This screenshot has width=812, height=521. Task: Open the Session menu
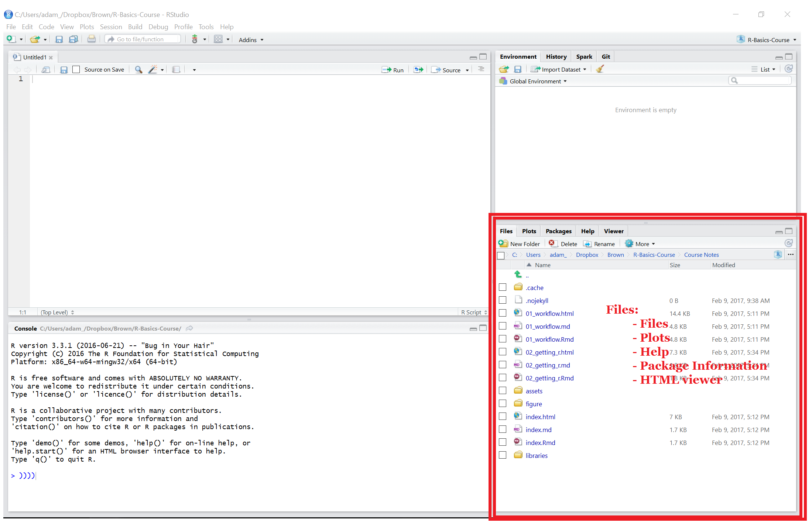pos(111,27)
